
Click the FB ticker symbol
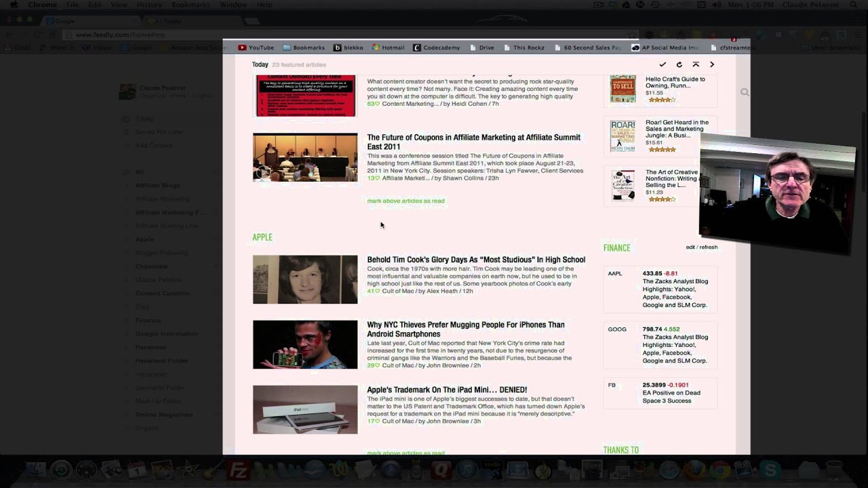click(612, 385)
